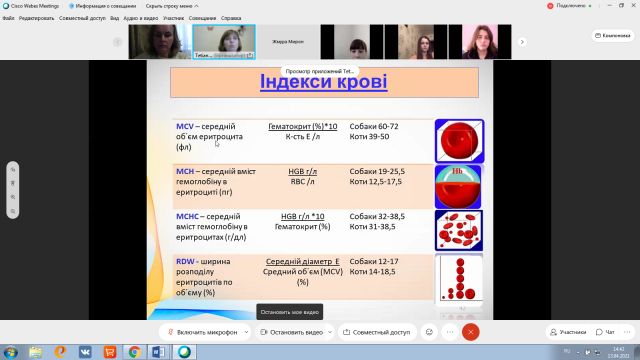Toggle Остановить видео button

point(291,332)
